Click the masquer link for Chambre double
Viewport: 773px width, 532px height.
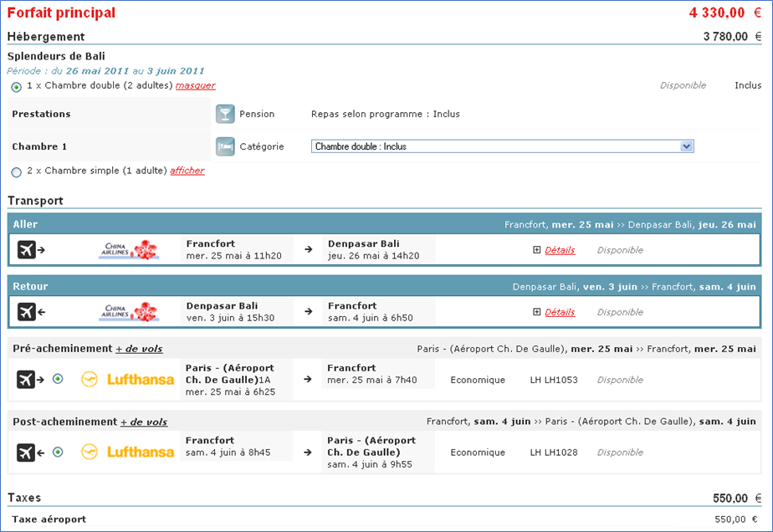point(195,85)
